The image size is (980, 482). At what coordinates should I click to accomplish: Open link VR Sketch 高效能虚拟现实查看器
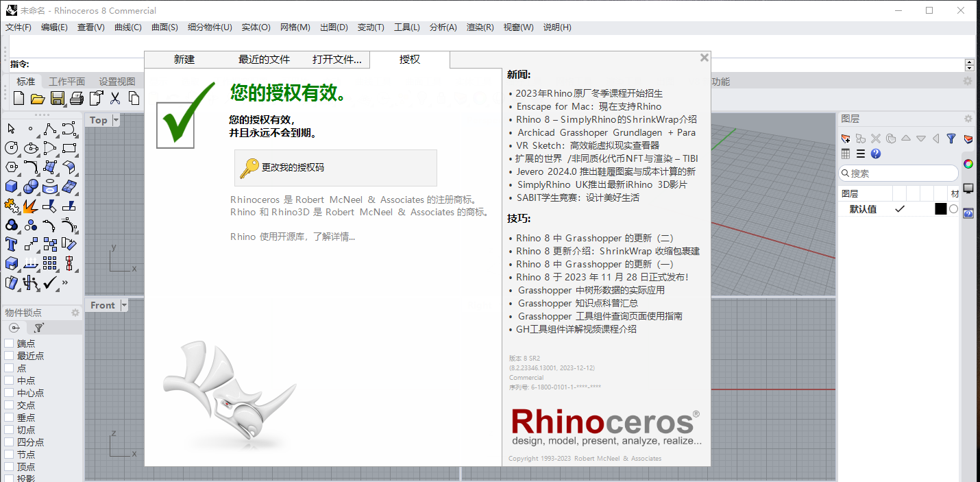click(588, 145)
